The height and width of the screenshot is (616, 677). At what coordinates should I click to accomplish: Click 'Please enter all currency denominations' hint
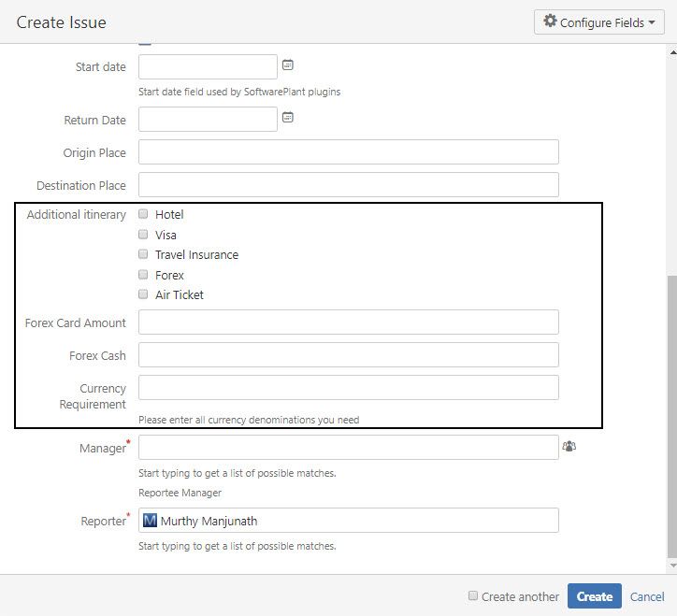(249, 420)
